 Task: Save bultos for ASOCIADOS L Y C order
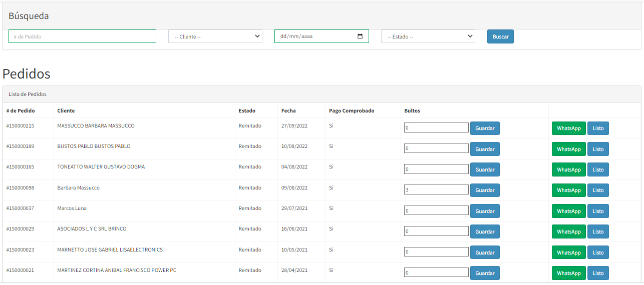pyautogui.click(x=484, y=232)
